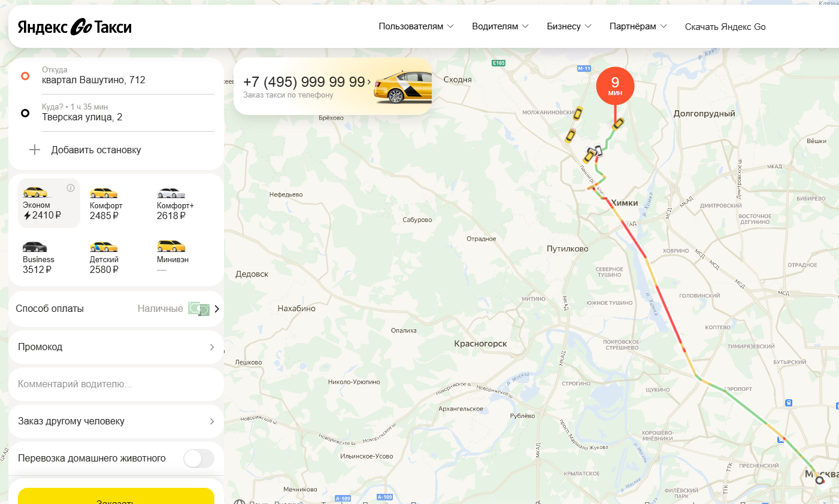Toggle the Перевозка домашнего животного switch

click(x=199, y=459)
